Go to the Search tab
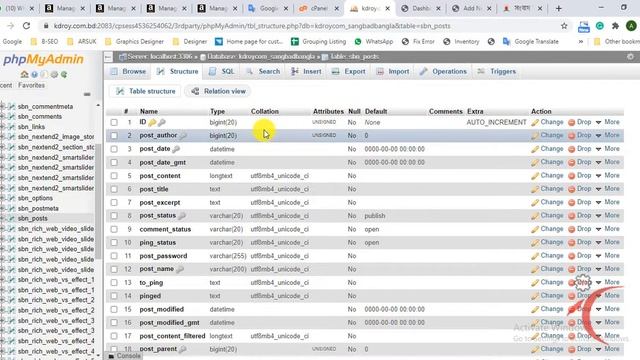This screenshot has width=640, height=360. (x=263, y=71)
